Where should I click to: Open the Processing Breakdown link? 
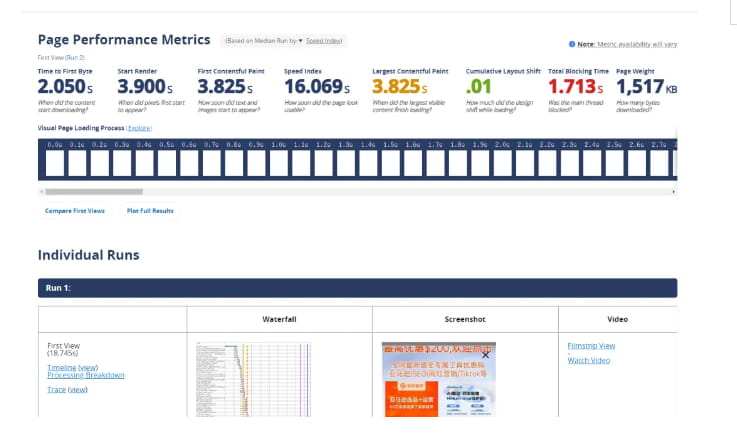[x=86, y=375]
